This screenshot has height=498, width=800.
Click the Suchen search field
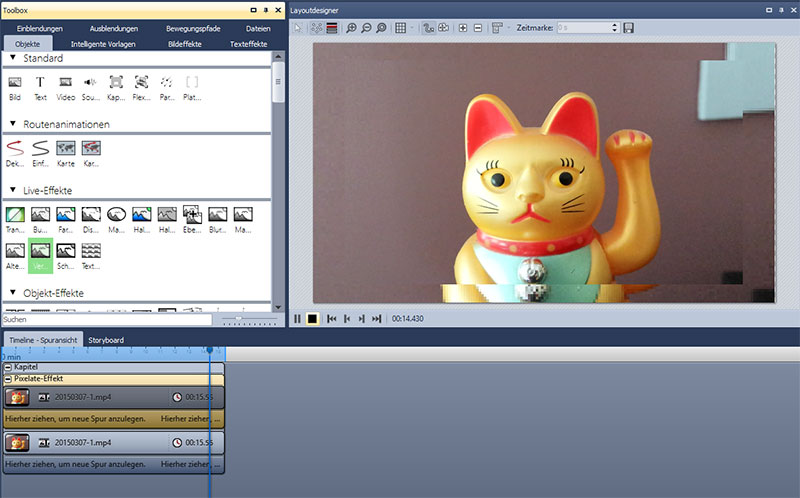point(107,319)
